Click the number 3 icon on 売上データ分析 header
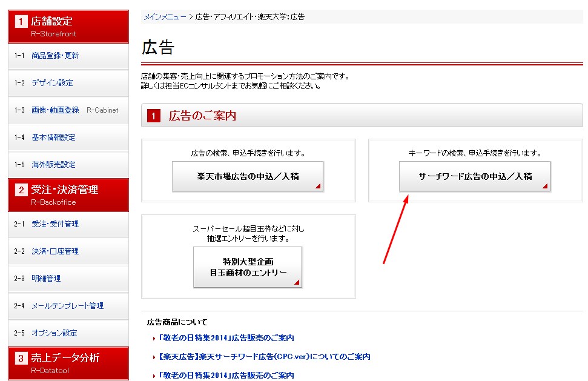The image size is (588, 381). pos(21,359)
